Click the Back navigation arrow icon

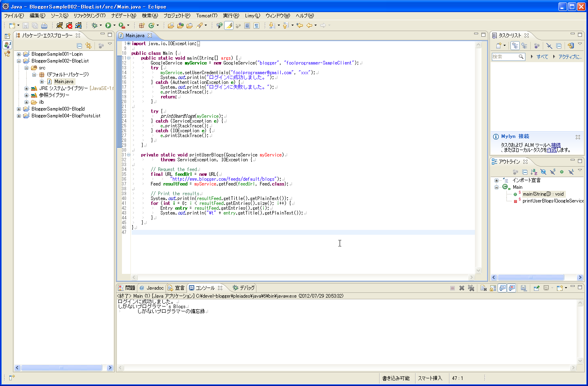[309, 25]
